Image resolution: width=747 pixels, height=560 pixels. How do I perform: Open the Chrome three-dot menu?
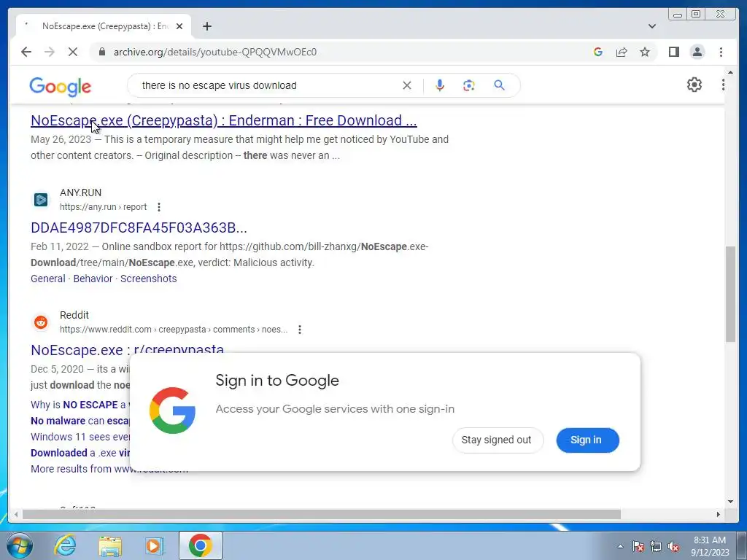click(721, 52)
